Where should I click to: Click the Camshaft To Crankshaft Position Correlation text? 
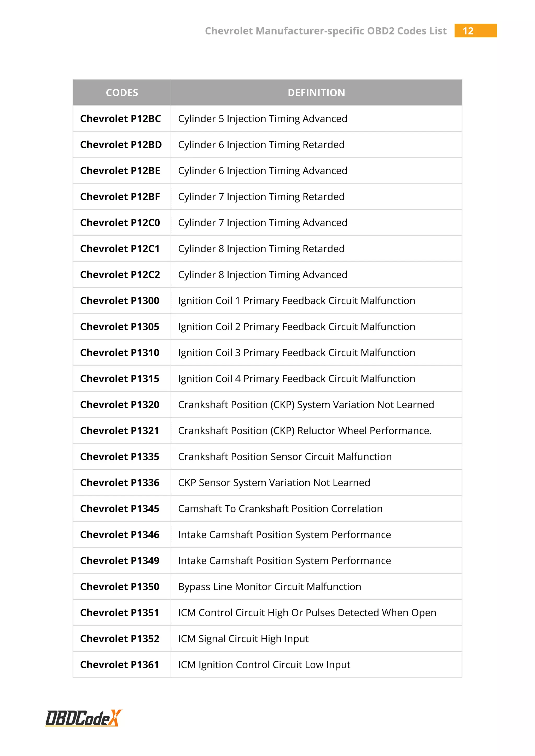[x=280, y=509]
